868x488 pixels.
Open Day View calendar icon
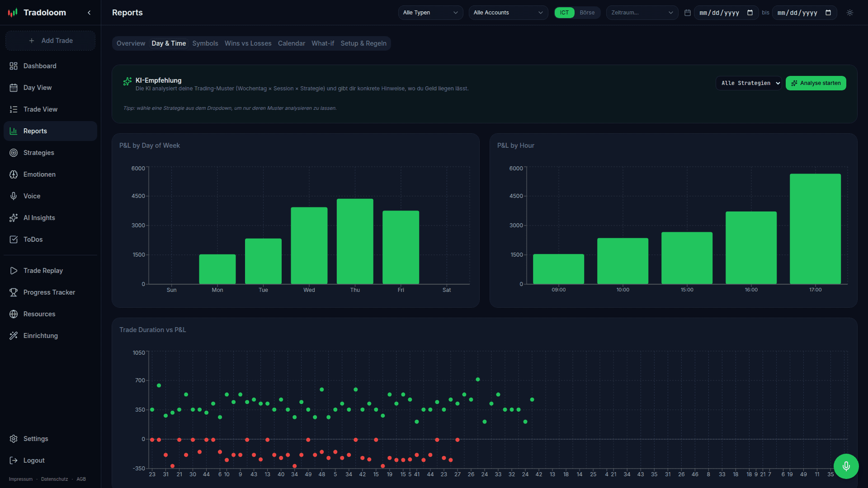click(14, 88)
